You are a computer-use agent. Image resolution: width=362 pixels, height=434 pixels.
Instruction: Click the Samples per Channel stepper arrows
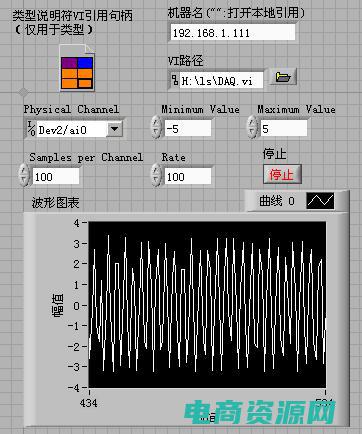click(x=23, y=174)
